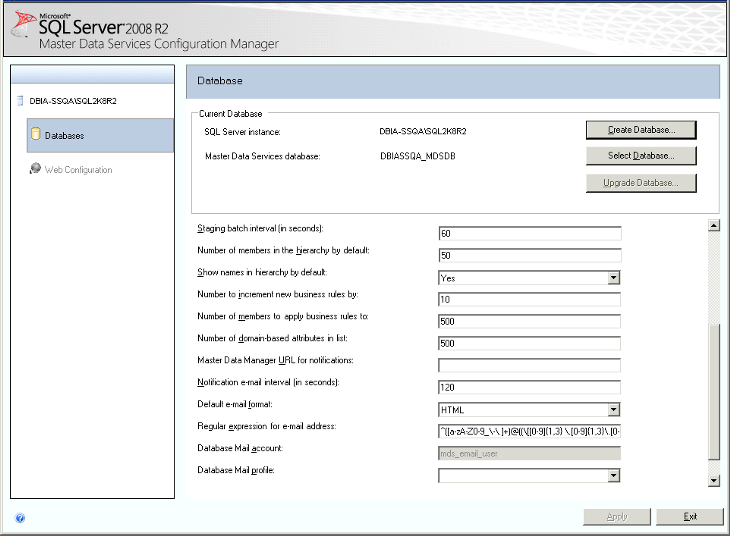This screenshot has height=536, width=730.
Task: Click the Databases cylinder icon
Action: coord(35,134)
